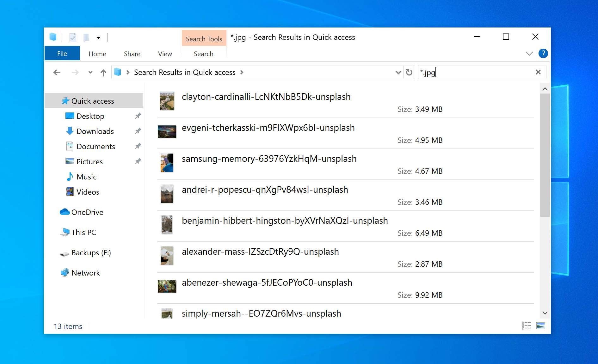Click the scrollbar down arrow
This screenshot has width=598, height=364.
click(545, 313)
